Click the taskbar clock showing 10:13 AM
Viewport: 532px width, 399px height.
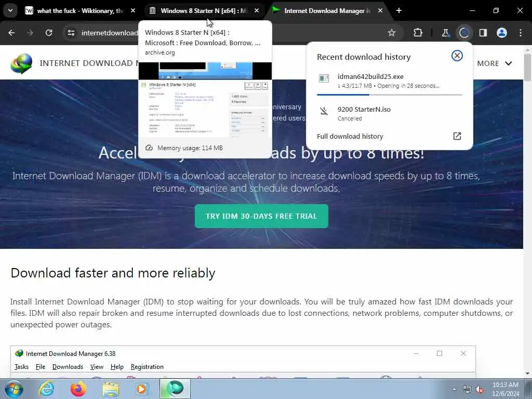[x=506, y=389]
